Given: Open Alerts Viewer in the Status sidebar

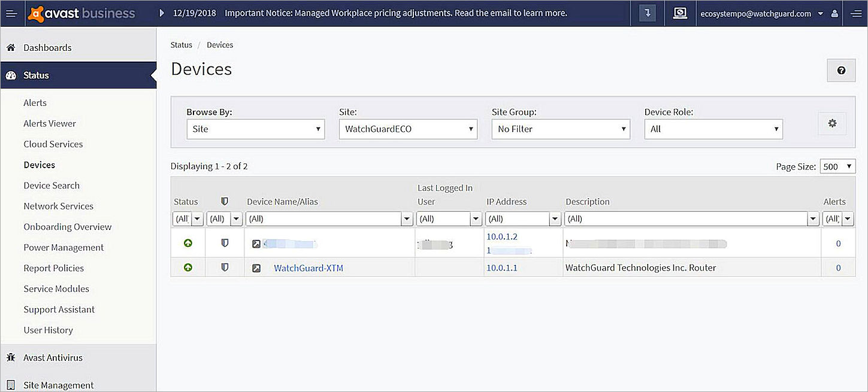Looking at the screenshot, I should pyautogui.click(x=49, y=123).
